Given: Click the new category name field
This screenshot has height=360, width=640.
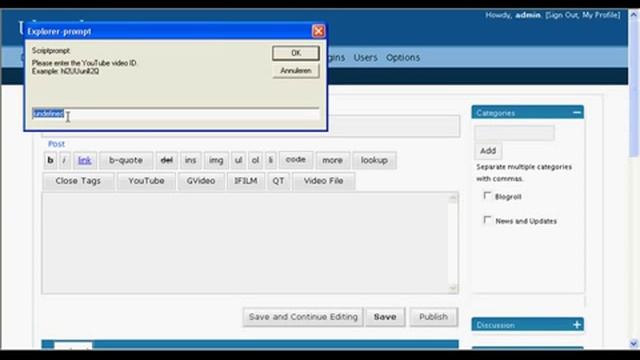Looking at the screenshot, I should (x=514, y=133).
